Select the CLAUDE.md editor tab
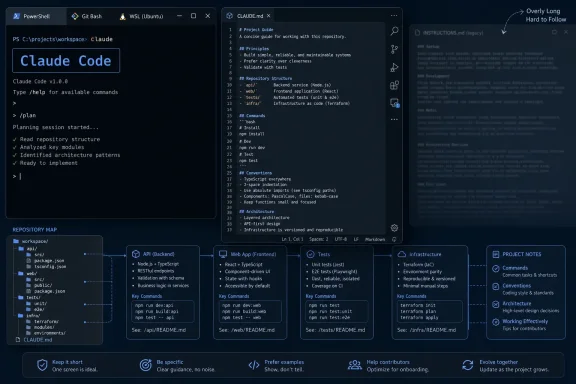Screen dimensions: 576x384 click(x=249, y=16)
